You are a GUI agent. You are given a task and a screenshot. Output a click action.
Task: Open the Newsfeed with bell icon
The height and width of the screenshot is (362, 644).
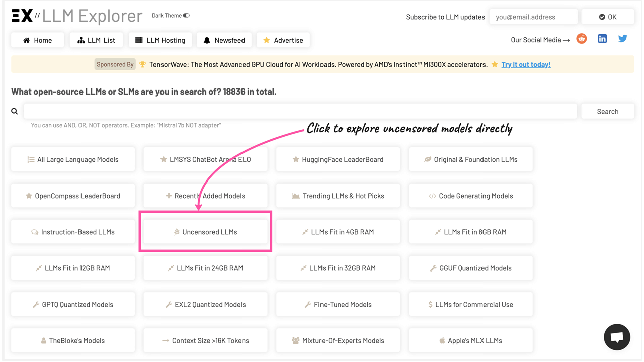click(224, 40)
